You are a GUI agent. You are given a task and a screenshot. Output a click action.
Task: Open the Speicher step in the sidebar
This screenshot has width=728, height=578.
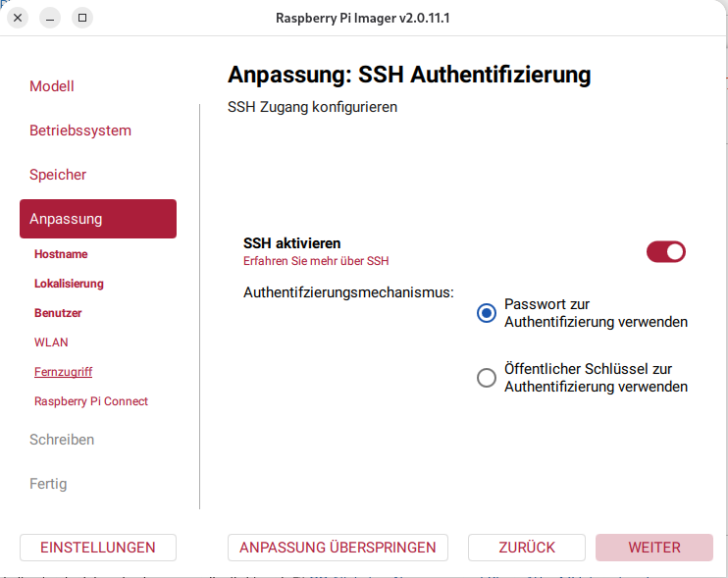tap(58, 175)
